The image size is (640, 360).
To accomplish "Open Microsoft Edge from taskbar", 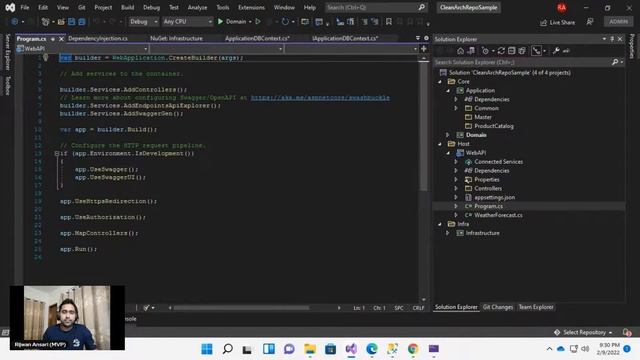I will pyautogui.click(x=371, y=349).
